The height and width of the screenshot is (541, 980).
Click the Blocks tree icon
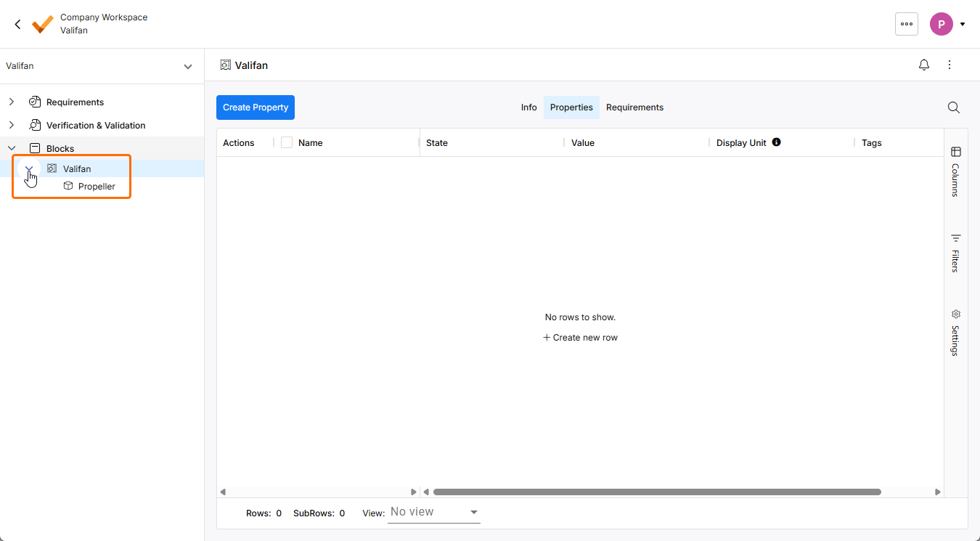(x=34, y=148)
